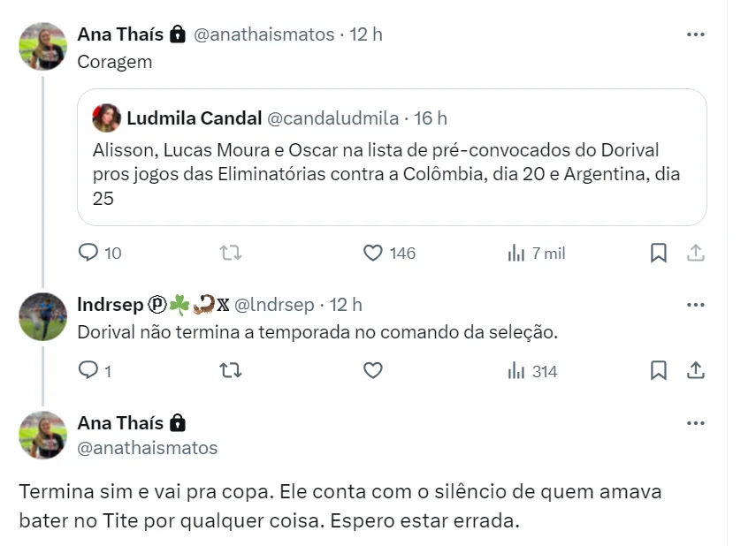Open more options for lndrsep's tweet
Screen dimensions: 756x546
point(696,305)
